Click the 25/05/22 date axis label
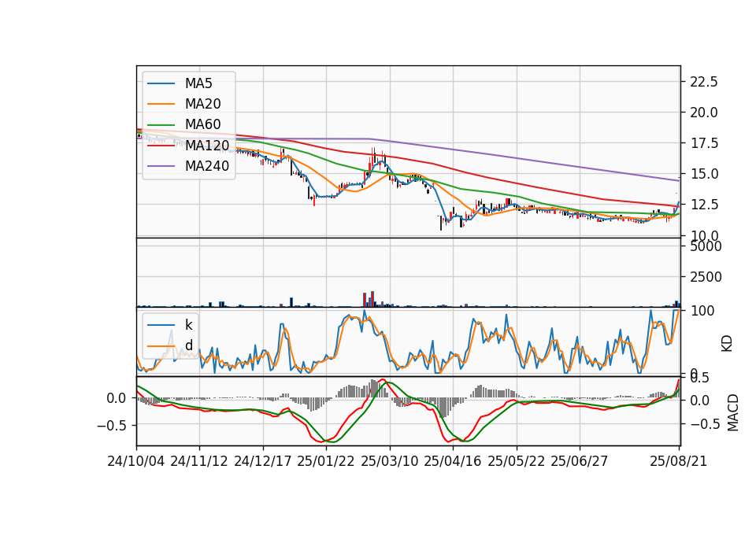Screen dimensions: 756x543 (517, 461)
